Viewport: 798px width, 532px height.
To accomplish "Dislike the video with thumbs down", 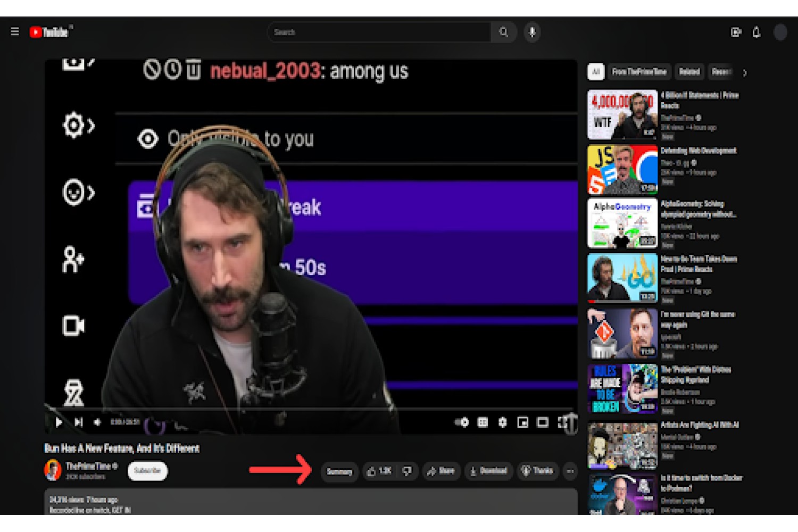I will coord(408,471).
